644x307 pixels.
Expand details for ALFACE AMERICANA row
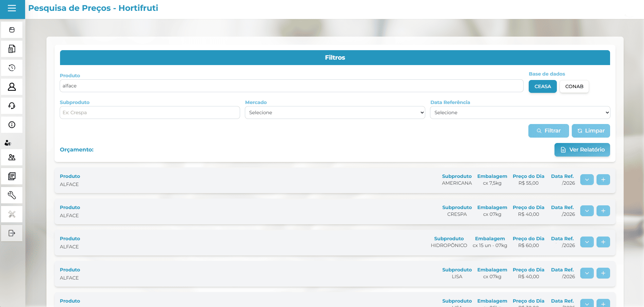point(587,180)
